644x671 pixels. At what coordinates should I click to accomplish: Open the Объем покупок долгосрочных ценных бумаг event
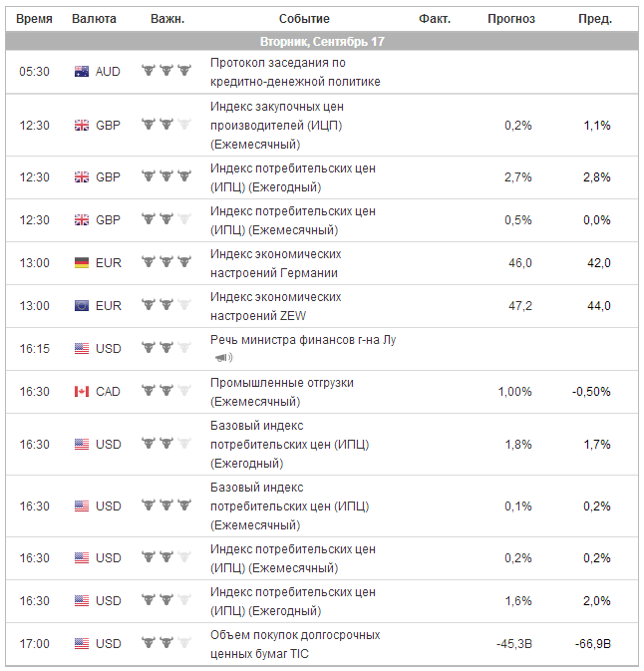[x=294, y=643]
